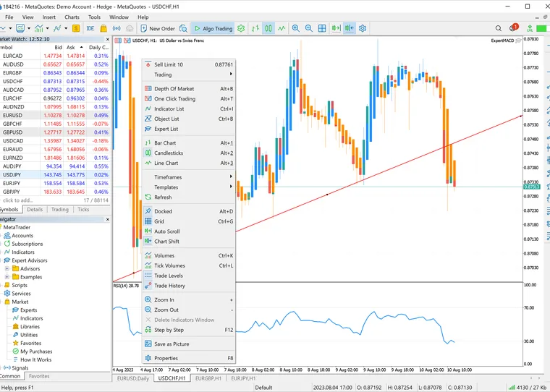Zoom in using the toolbar magnifier plus
The width and height of the screenshot is (550, 392).
(296, 28)
